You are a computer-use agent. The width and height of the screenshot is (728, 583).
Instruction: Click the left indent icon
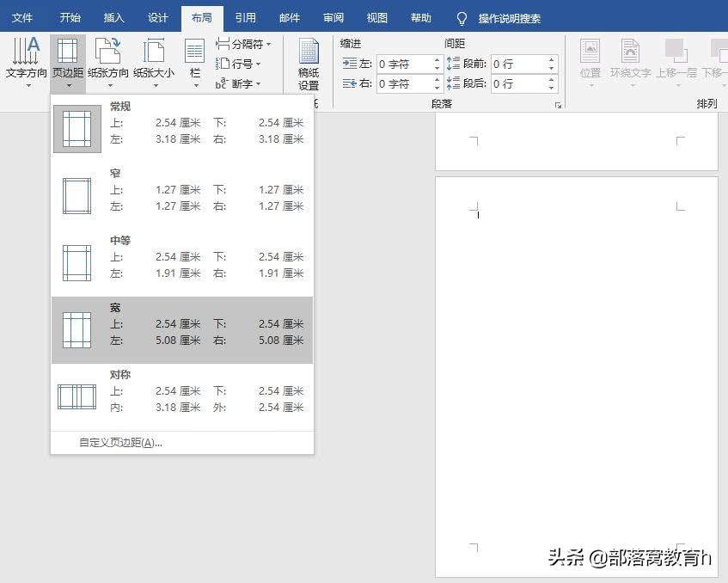coord(350,63)
